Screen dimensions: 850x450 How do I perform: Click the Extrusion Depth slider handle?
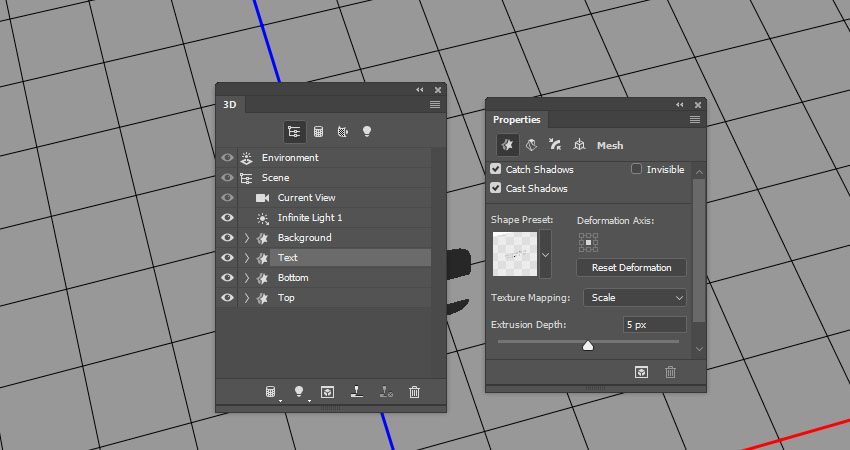click(x=588, y=345)
